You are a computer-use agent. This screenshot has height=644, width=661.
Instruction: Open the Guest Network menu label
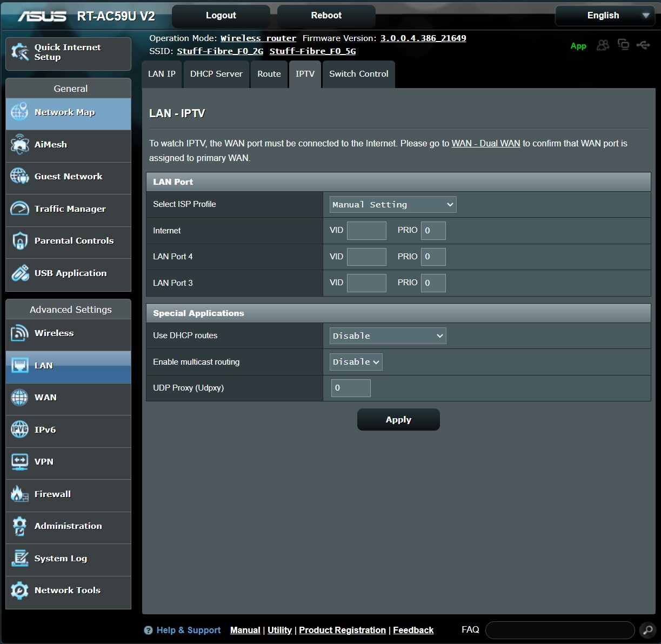click(69, 177)
